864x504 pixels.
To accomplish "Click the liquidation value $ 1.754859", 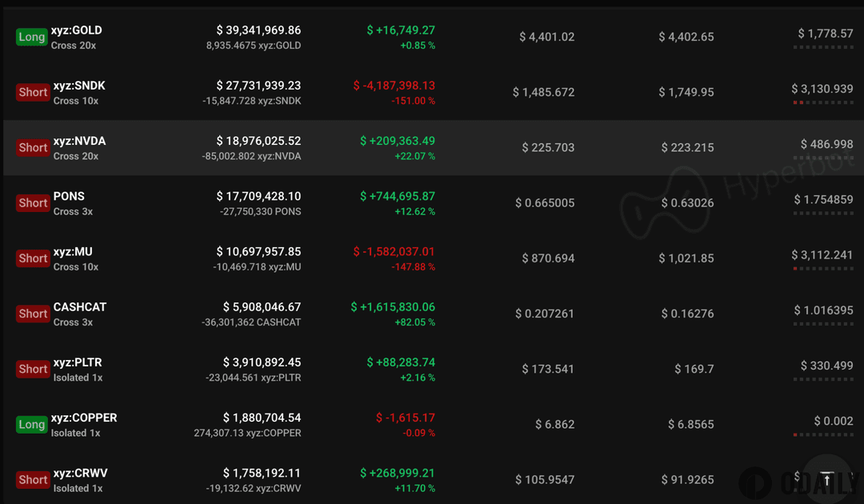I will tap(823, 200).
